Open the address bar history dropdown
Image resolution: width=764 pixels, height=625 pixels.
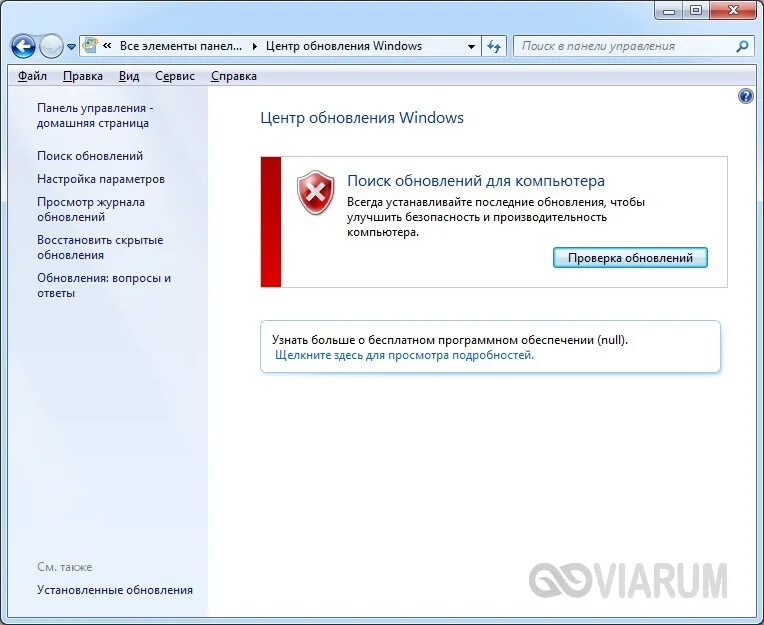point(471,47)
